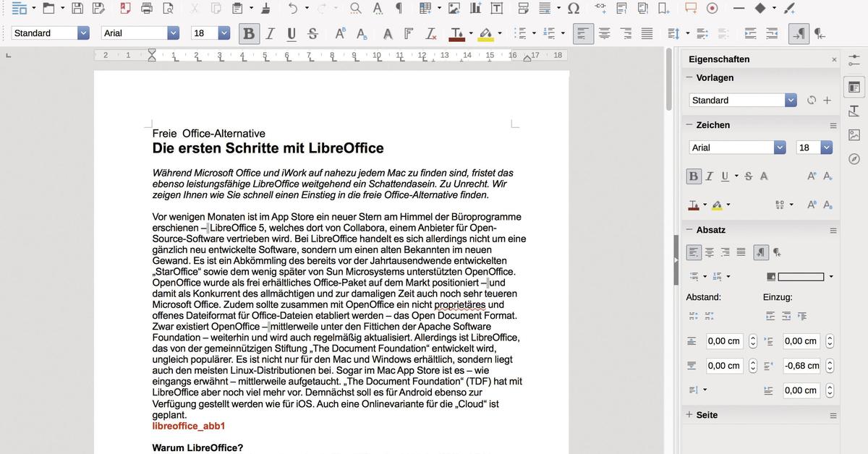Click the -0,68 cm indent field

(x=801, y=366)
